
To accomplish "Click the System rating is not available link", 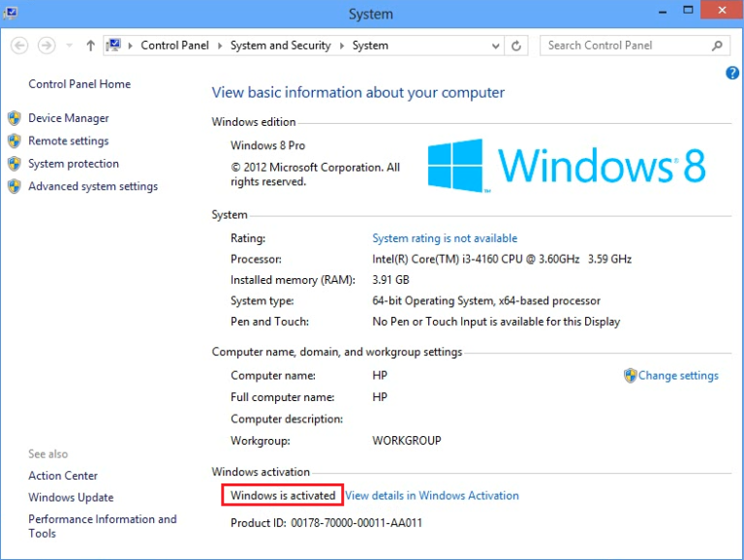I will 445,238.
